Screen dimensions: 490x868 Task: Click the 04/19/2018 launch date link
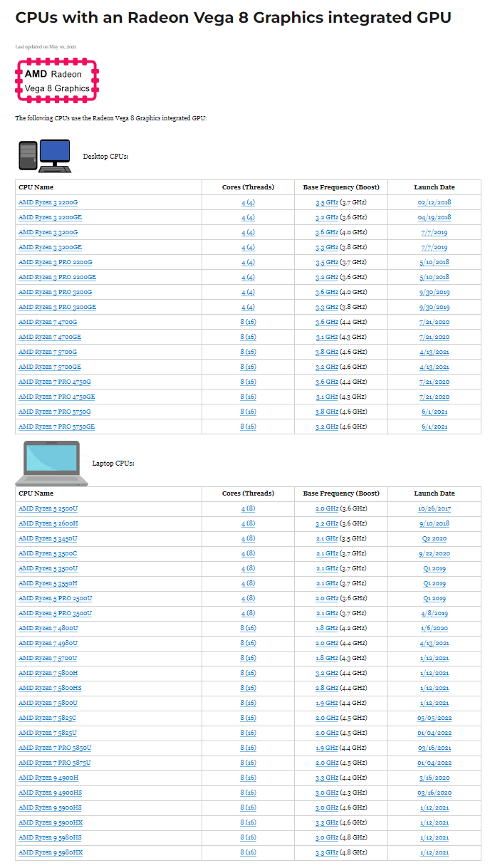[434, 218]
